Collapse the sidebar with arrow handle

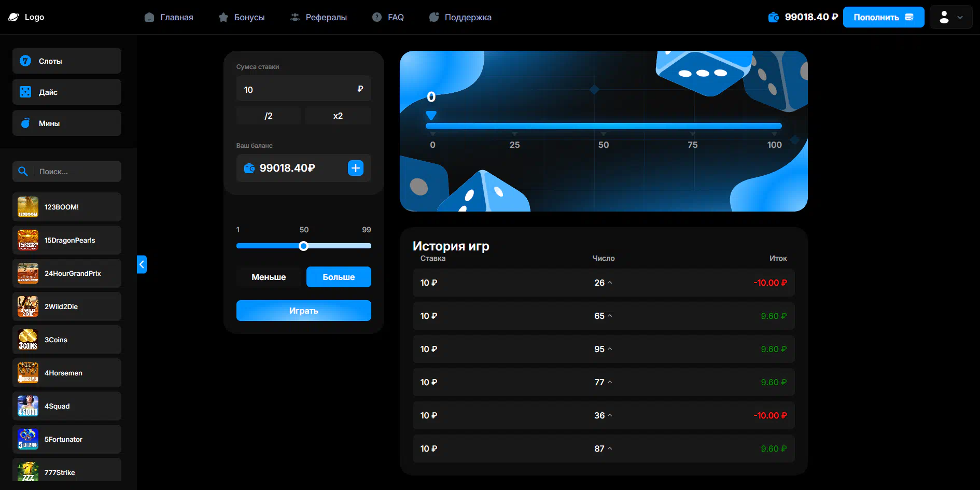pyautogui.click(x=142, y=264)
